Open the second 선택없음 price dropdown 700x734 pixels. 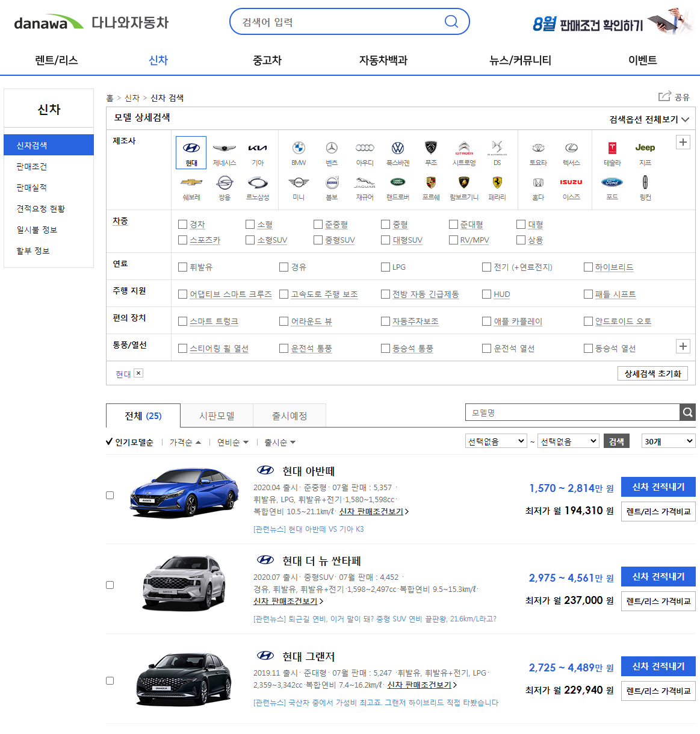(569, 441)
